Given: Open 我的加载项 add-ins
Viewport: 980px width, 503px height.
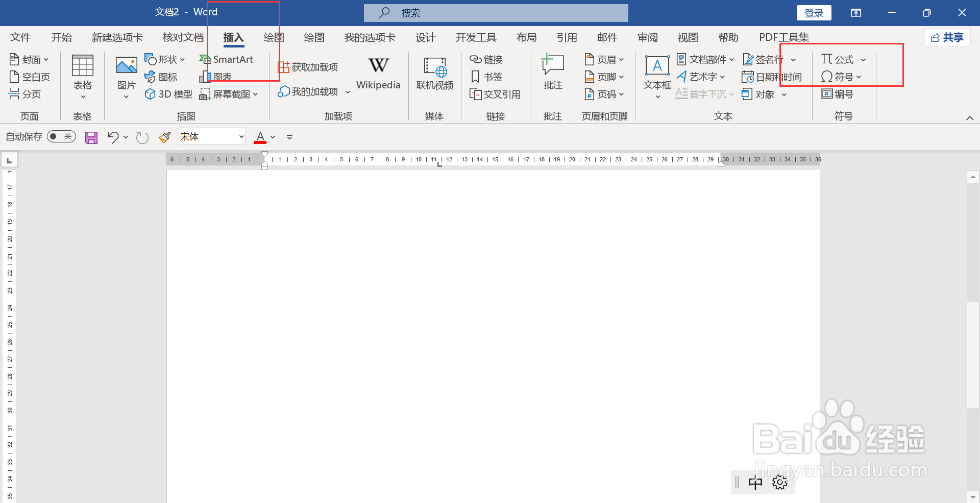Looking at the screenshot, I should tap(313, 92).
